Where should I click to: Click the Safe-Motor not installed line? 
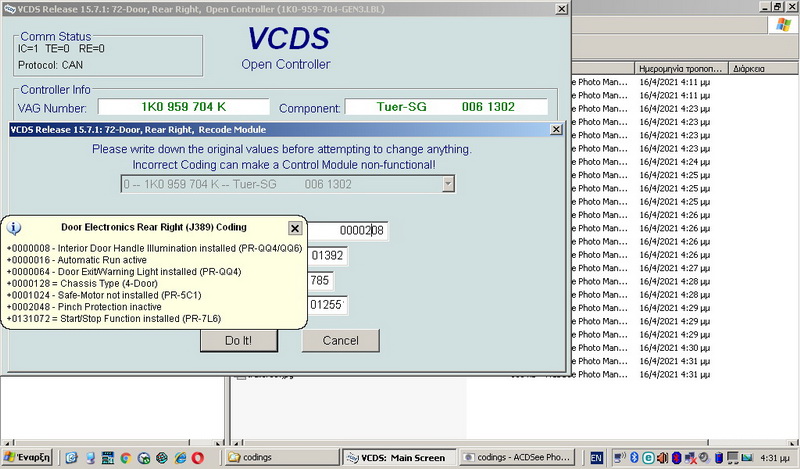(104, 295)
